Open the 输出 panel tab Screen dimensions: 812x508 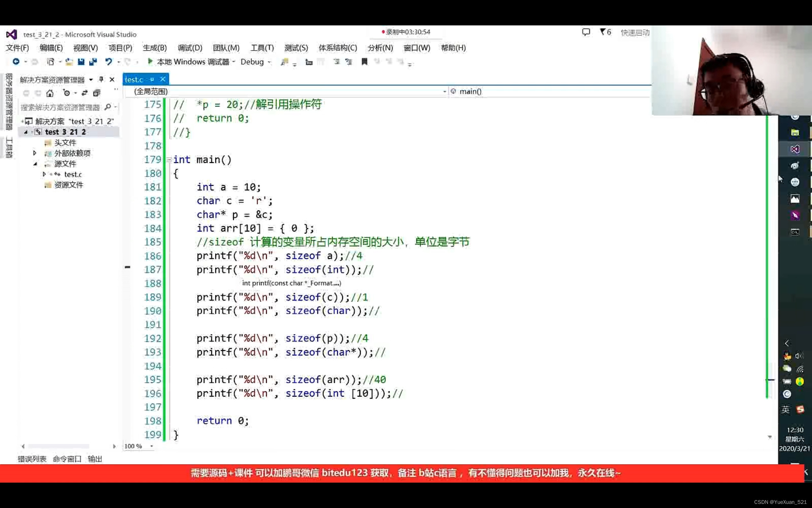pyautogui.click(x=95, y=459)
